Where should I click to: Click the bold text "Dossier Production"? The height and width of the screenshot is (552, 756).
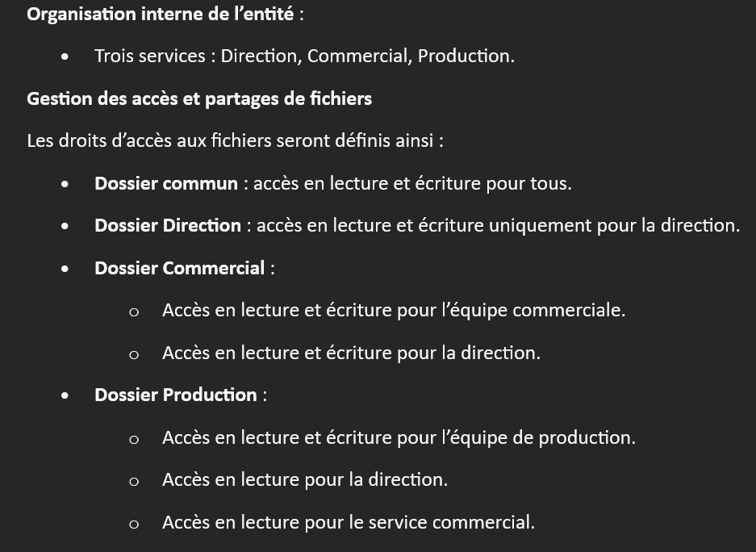coord(175,395)
